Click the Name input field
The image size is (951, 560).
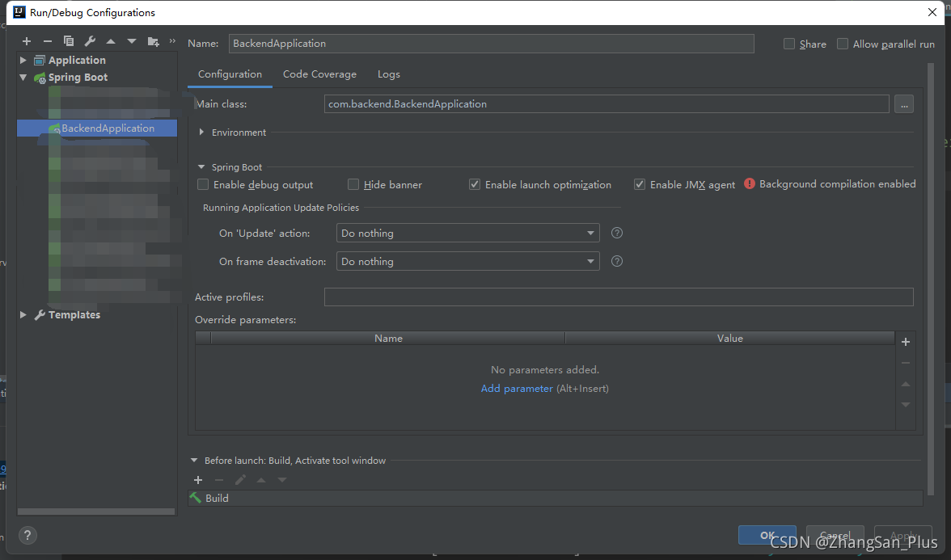(492, 44)
